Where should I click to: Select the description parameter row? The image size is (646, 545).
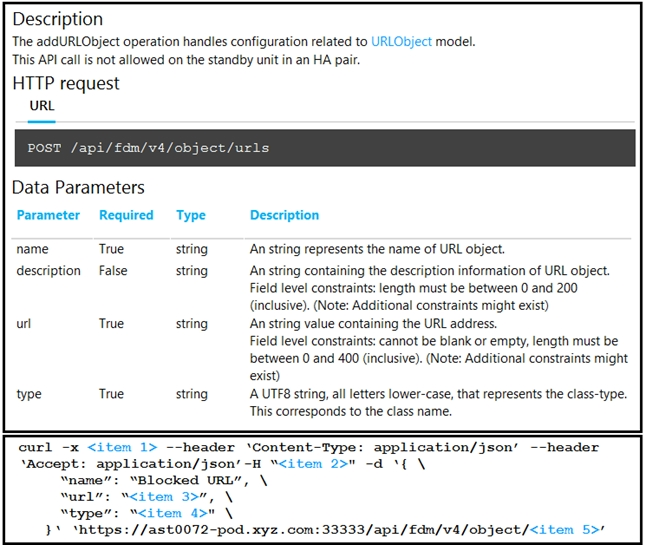[x=48, y=271]
